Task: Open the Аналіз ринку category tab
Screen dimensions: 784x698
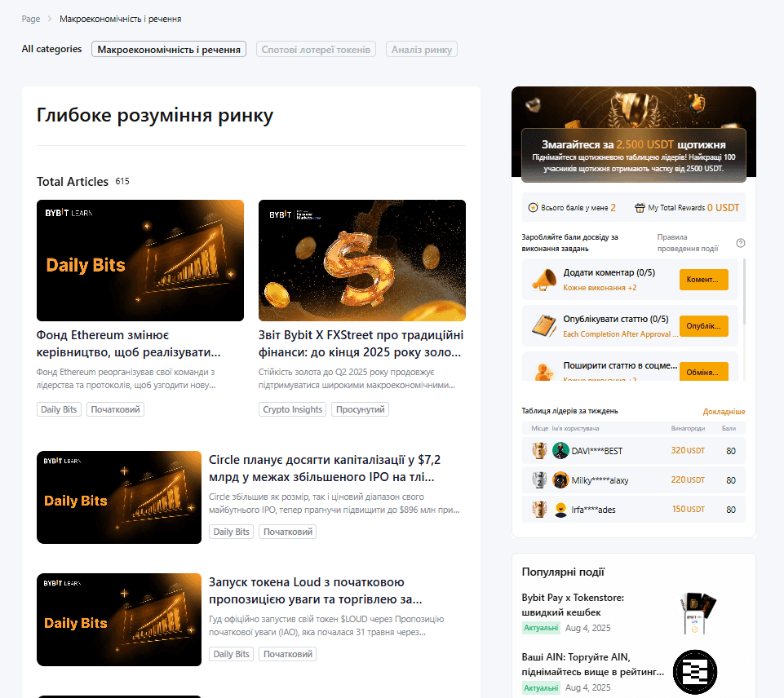Action: pos(422,49)
